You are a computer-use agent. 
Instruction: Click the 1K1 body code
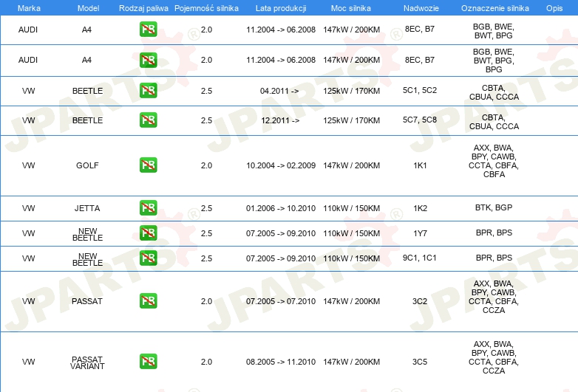coord(420,165)
